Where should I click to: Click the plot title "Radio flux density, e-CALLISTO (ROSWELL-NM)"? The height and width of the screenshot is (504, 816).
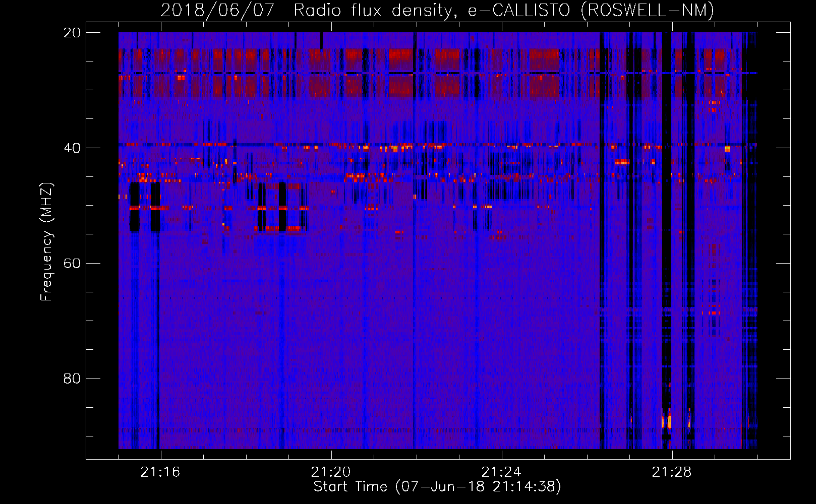(504, 10)
